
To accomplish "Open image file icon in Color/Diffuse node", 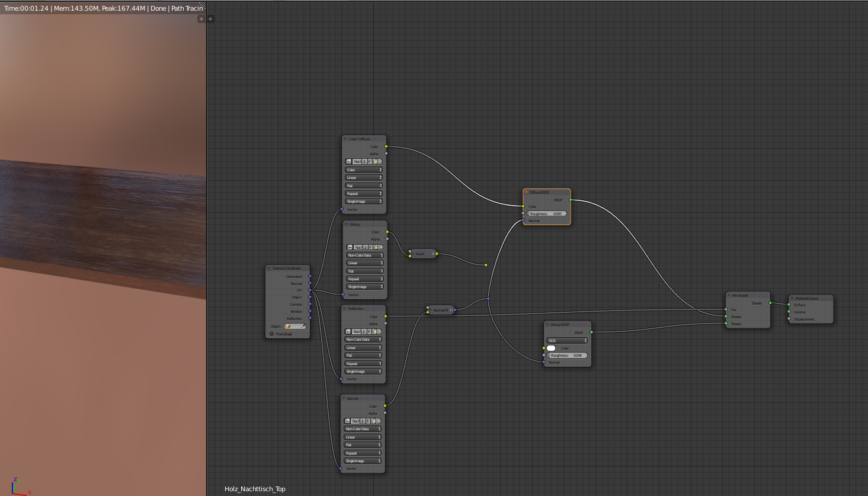I will pos(375,161).
